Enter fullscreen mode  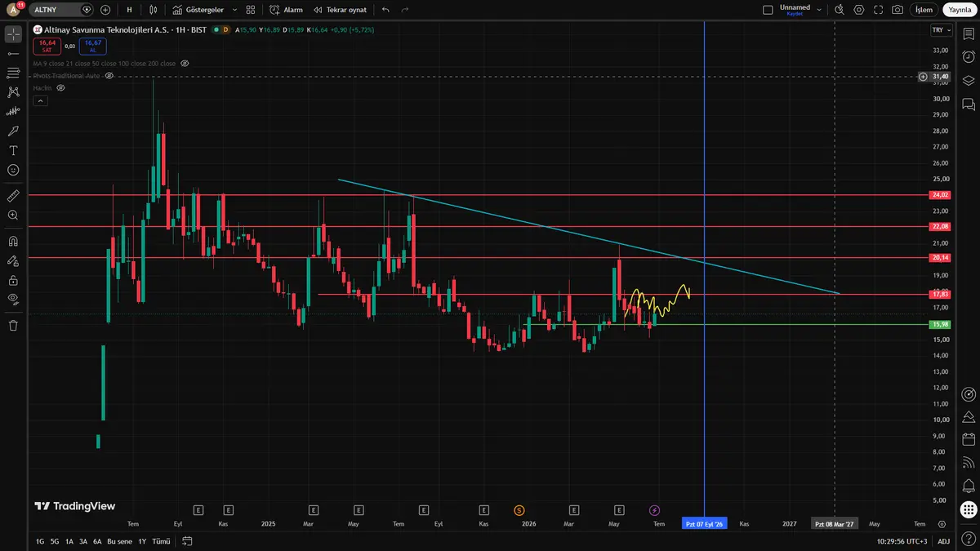[879, 10]
